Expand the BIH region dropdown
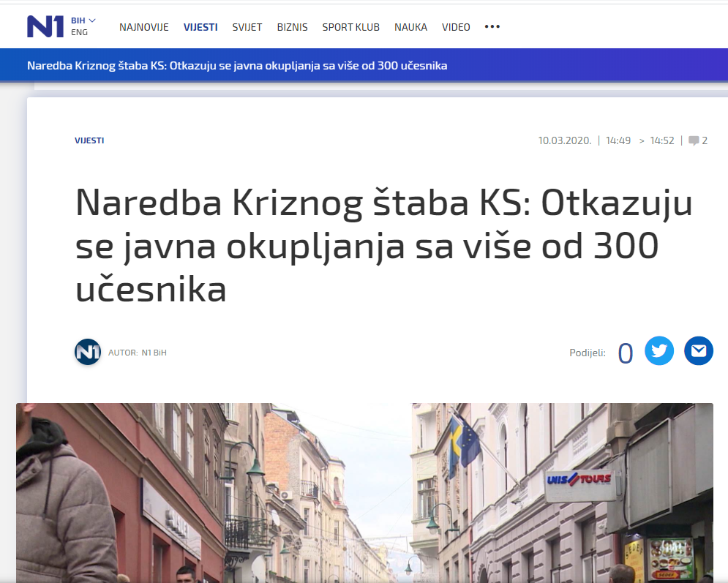 tap(83, 20)
